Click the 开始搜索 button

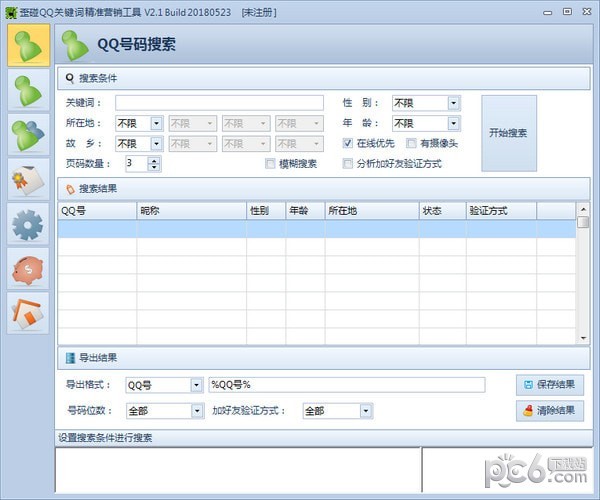pos(509,133)
